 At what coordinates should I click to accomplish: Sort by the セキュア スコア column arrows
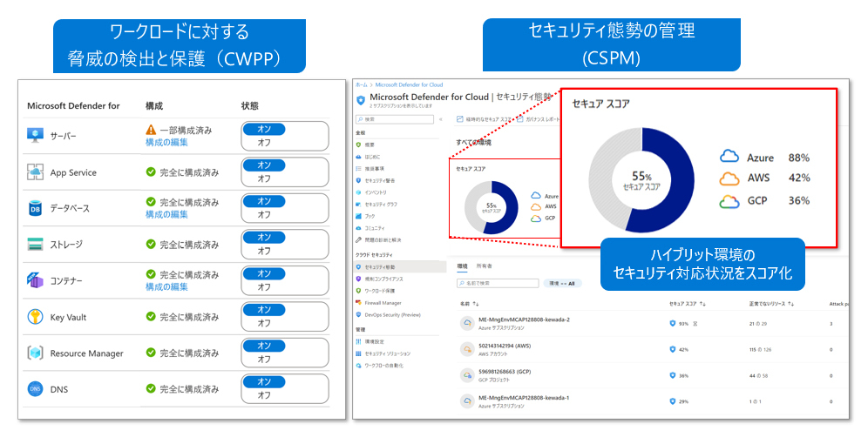702,305
